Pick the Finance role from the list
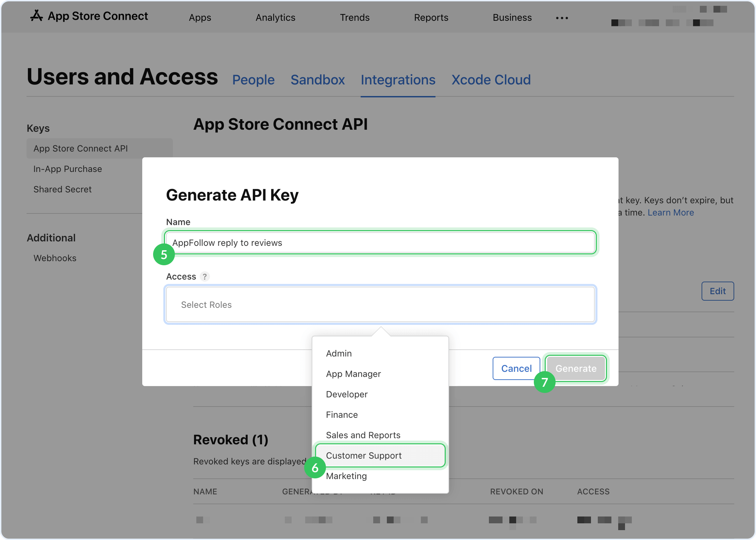This screenshot has width=756, height=540. (x=342, y=414)
